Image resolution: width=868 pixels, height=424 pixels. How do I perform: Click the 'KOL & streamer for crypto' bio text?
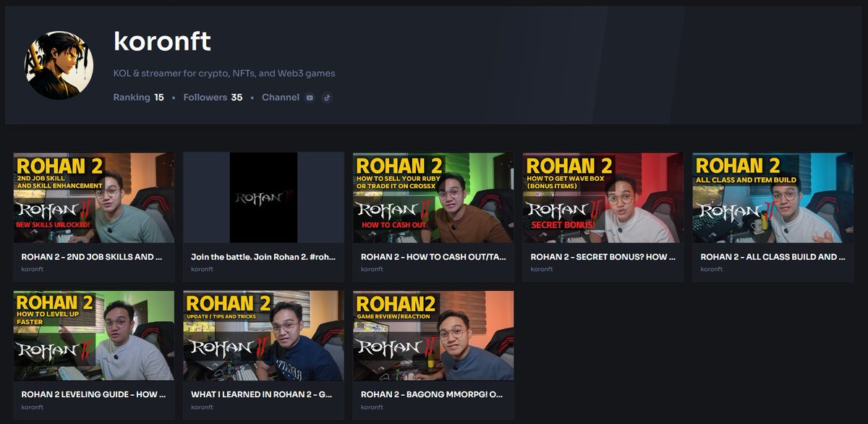click(x=224, y=74)
